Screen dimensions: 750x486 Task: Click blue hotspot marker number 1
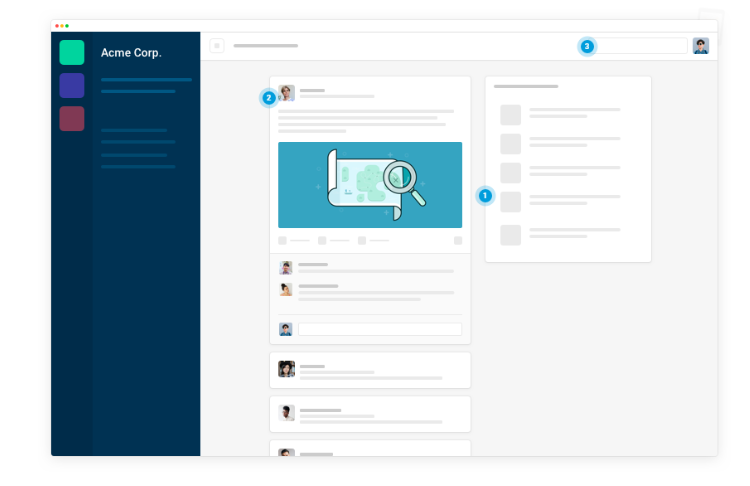coord(485,196)
